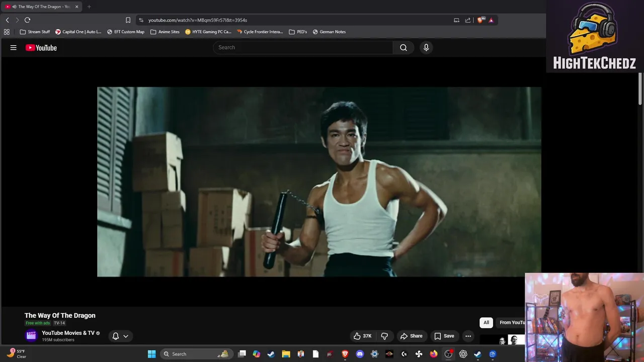Submit search with magnifier button
The image size is (644, 362).
pyautogui.click(x=404, y=47)
